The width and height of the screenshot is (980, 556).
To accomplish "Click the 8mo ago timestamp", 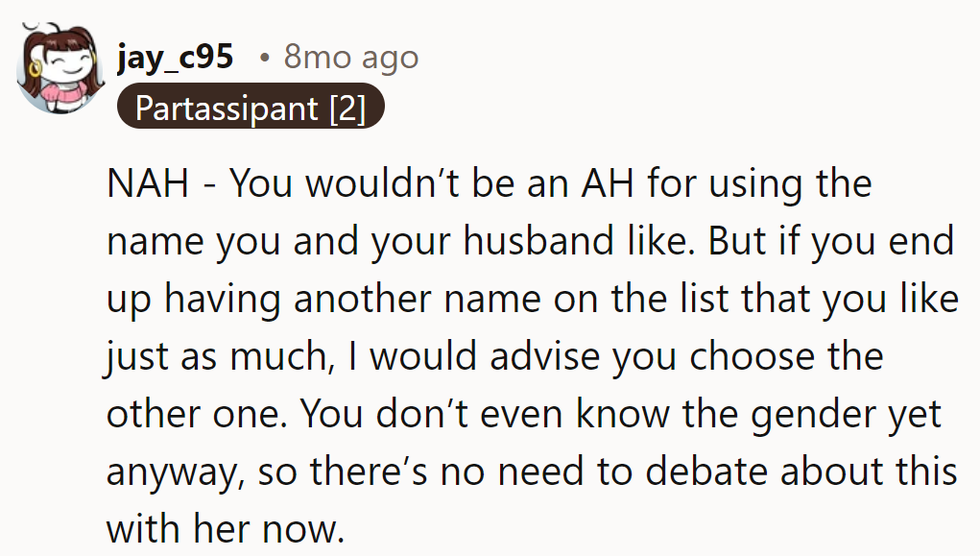I will point(350,57).
